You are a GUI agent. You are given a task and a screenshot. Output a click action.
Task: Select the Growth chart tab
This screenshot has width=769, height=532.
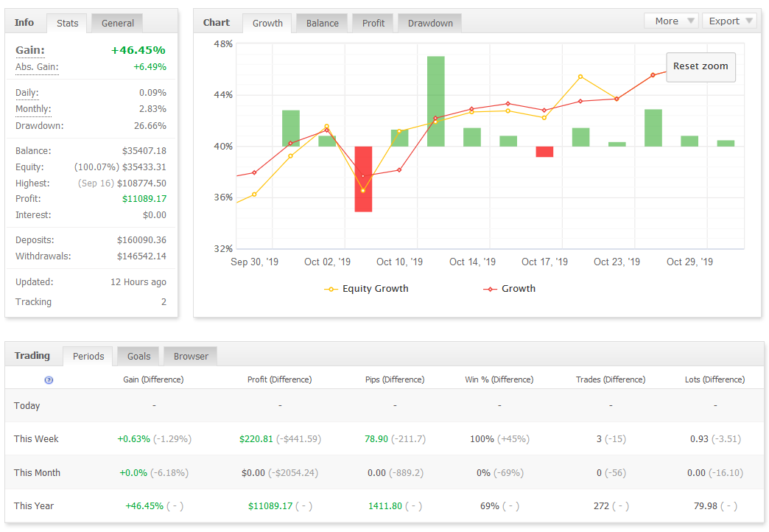coord(267,23)
